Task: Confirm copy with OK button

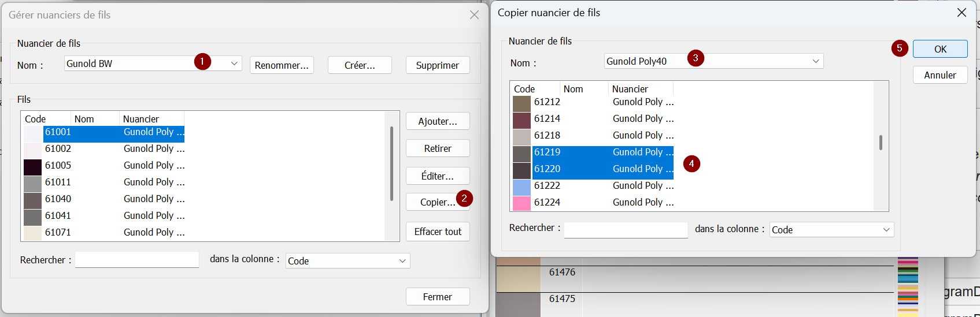Action: (x=940, y=49)
